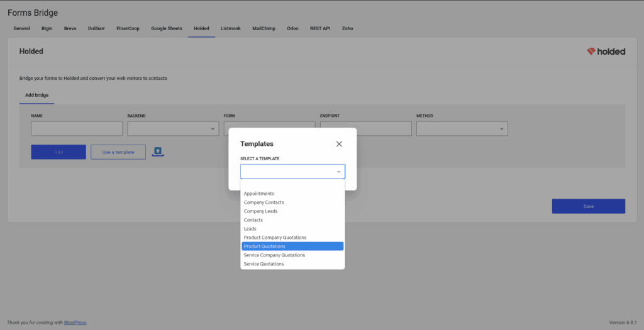Click the Version 6.8.1 text
644x330 pixels.
click(623, 322)
